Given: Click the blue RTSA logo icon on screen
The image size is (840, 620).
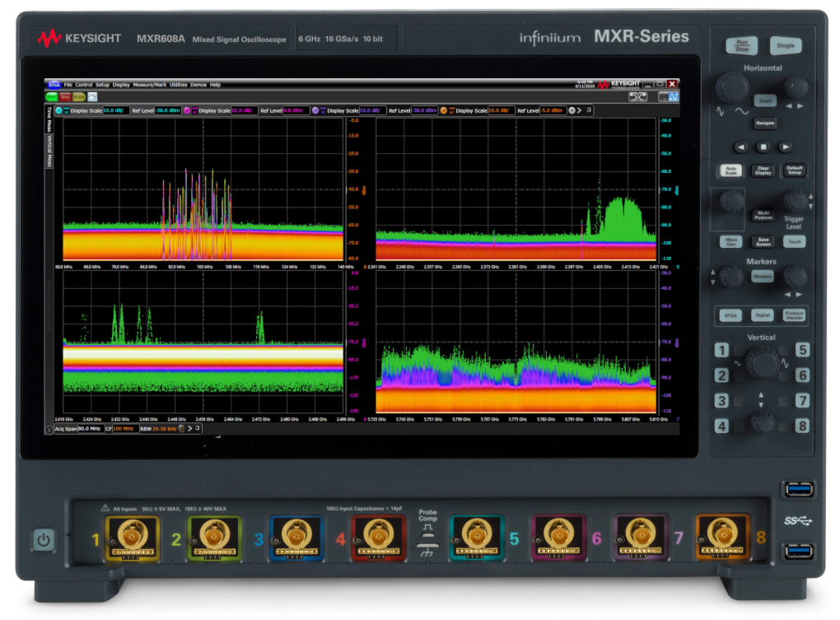Looking at the screenshot, I should point(54,85).
